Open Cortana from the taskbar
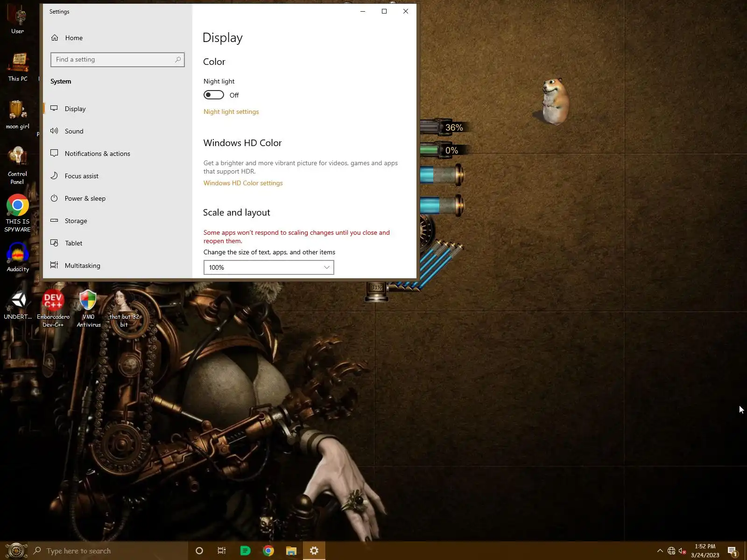 click(199, 551)
